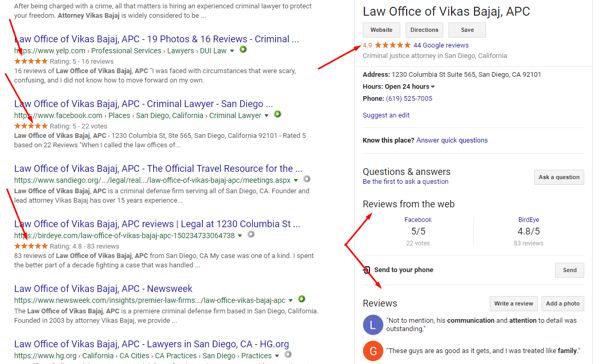Click the Directions button
Viewport: 600px width, 364px height.
[424, 30]
